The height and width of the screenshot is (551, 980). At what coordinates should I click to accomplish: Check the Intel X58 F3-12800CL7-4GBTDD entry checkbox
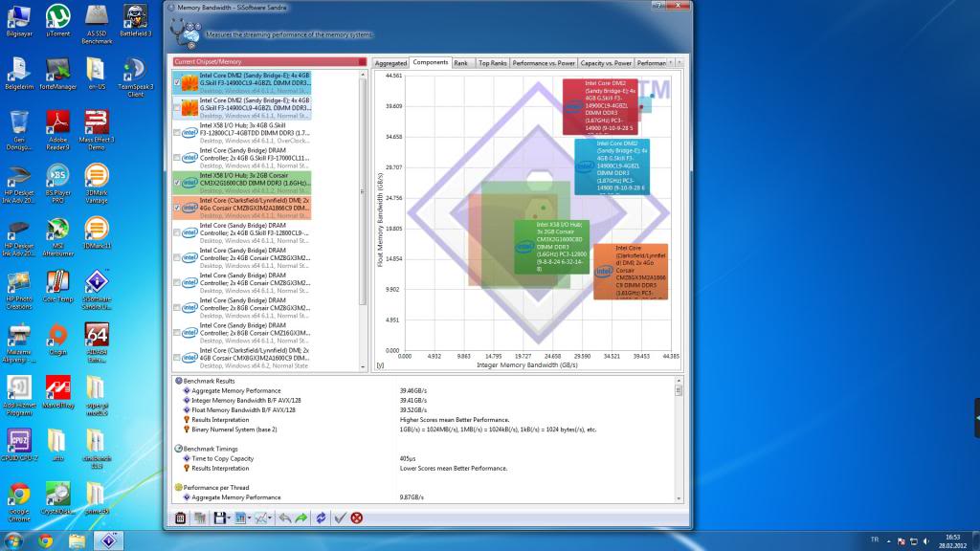tap(177, 132)
